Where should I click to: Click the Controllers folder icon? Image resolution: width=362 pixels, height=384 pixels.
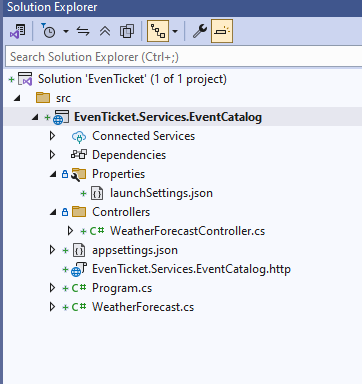tap(79, 212)
